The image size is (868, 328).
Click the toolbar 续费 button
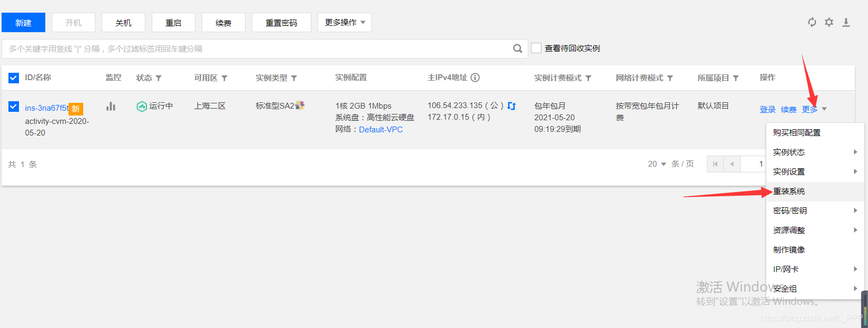click(223, 23)
